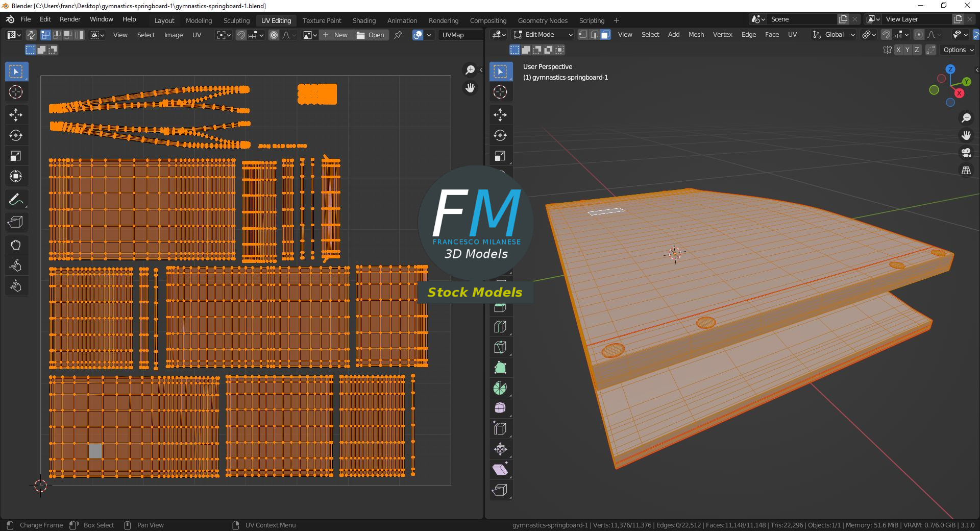This screenshot has width=980, height=531.
Task: Enable 3D viewport edge select mode
Action: (x=594, y=34)
